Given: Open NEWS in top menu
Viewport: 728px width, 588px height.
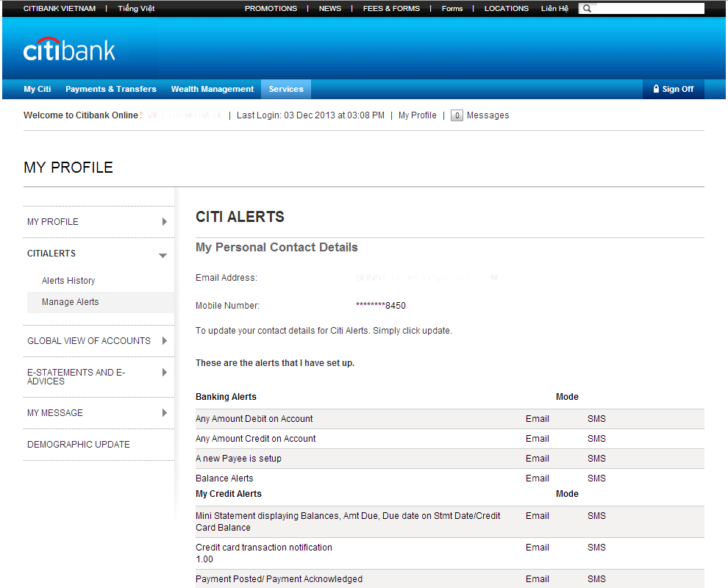Looking at the screenshot, I should [x=330, y=8].
